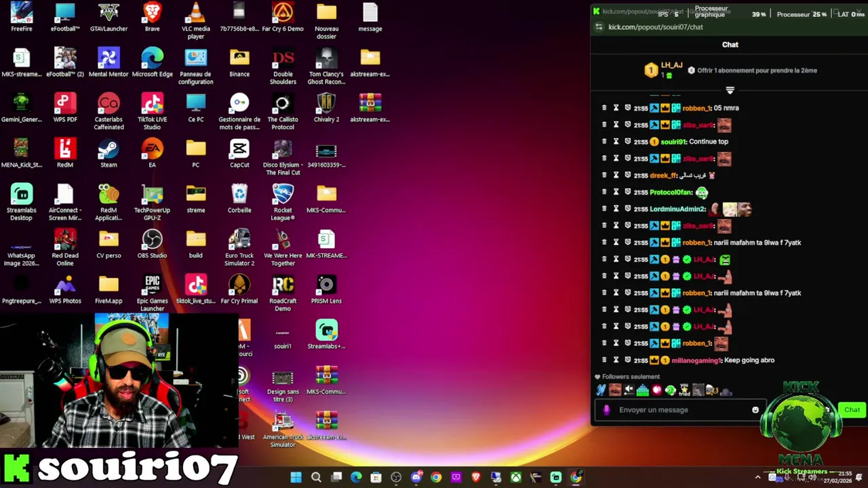Viewport: 868px width, 488px height.
Task: Launch Euro Truck Simulator 2 shortcut
Action: (239, 247)
